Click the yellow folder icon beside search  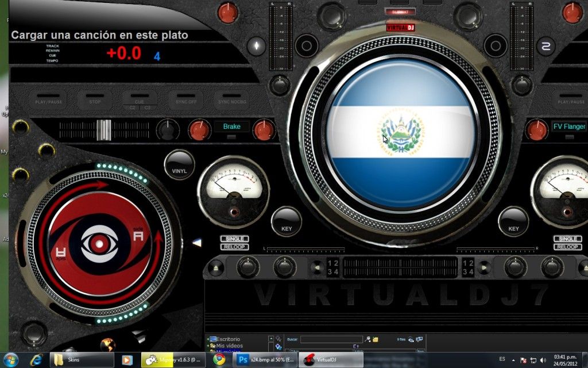376,339
